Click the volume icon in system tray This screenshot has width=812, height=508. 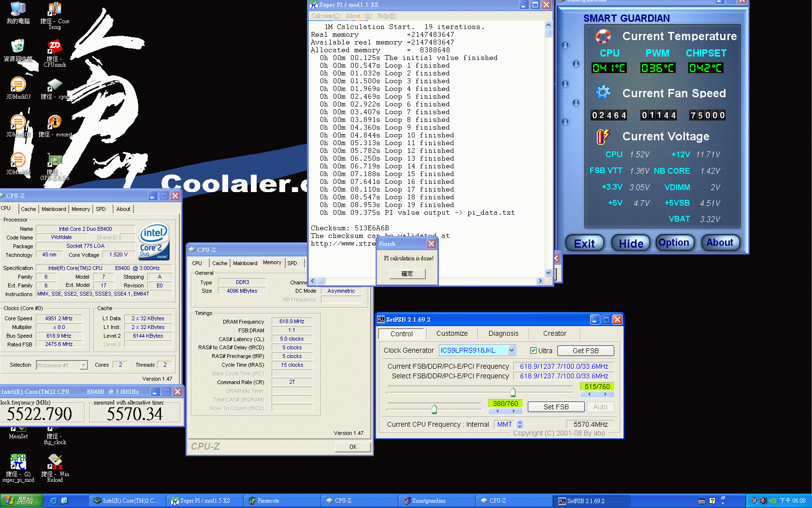pos(763,501)
